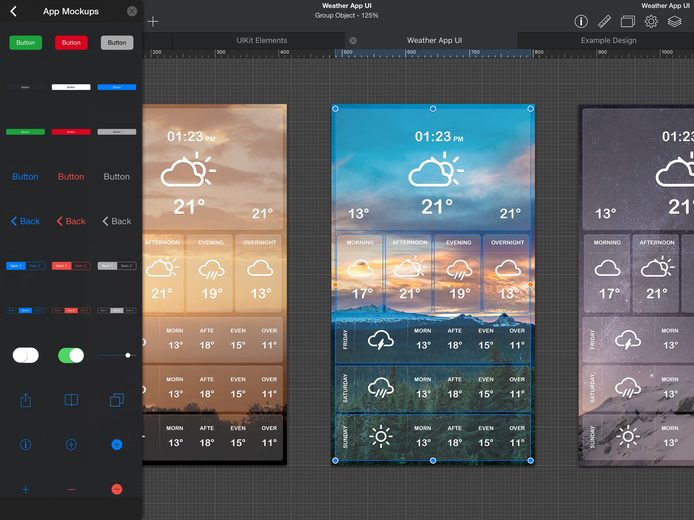This screenshot has height=520, width=694.
Task: Select the duplicate squares icon mockup
Action: point(117,400)
